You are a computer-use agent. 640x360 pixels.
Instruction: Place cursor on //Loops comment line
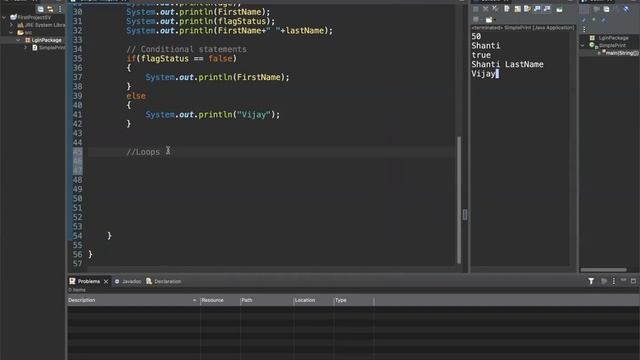pos(143,152)
